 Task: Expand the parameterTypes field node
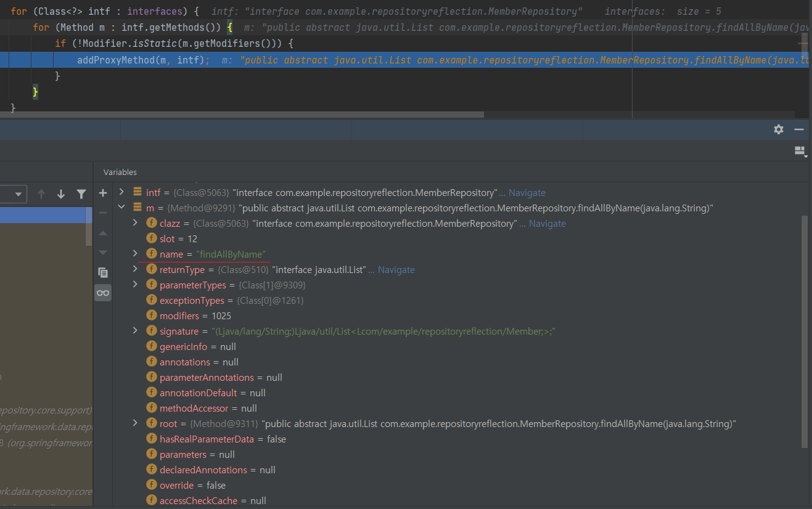[x=135, y=285]
